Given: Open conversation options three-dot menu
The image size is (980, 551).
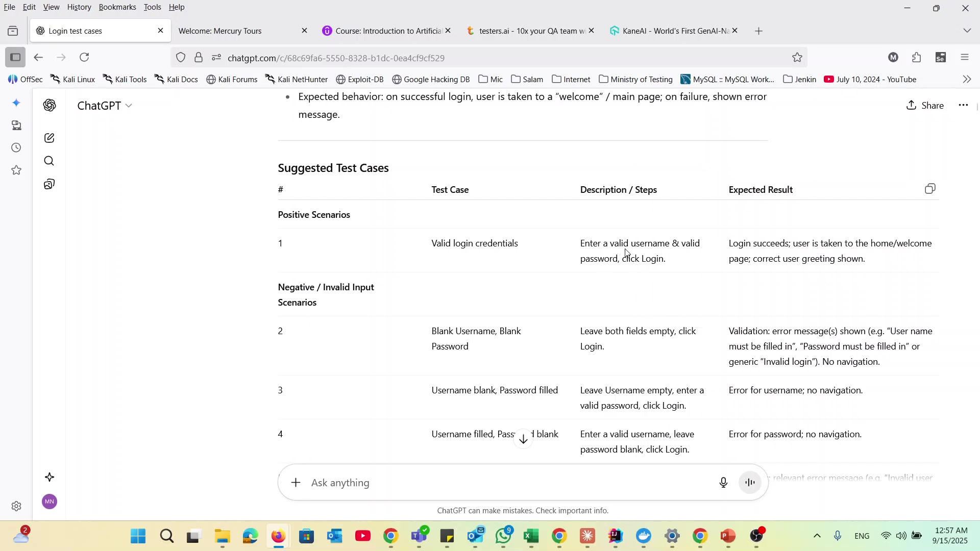Looking at the screenshot, I should click(x=963, y=106).
